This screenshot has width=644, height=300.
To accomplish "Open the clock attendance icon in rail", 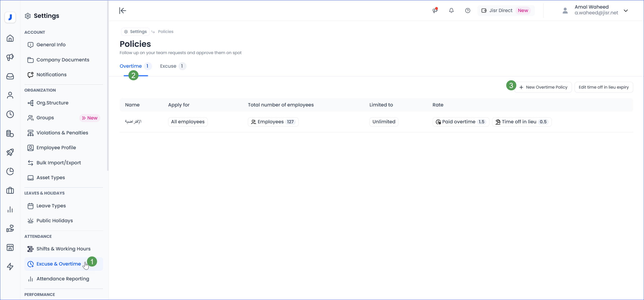I will pos(10,114).
